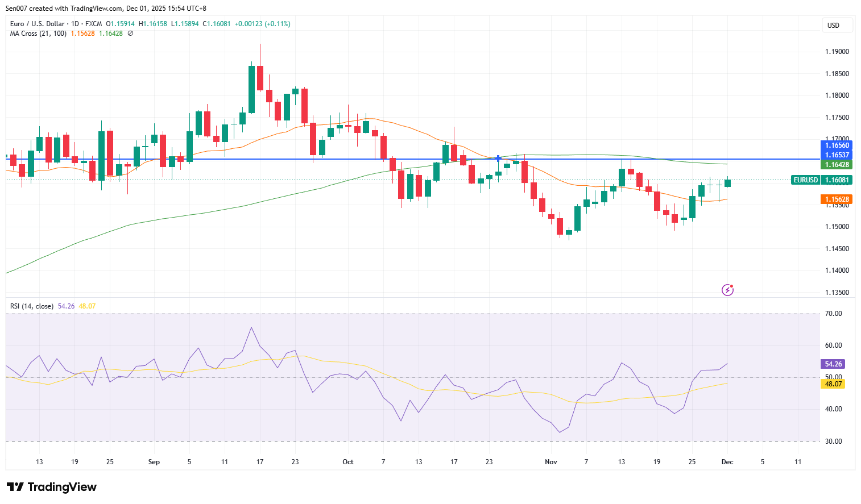Click the purple lightning quick-actions icon
Screen dimensions: 861x504
727,290
